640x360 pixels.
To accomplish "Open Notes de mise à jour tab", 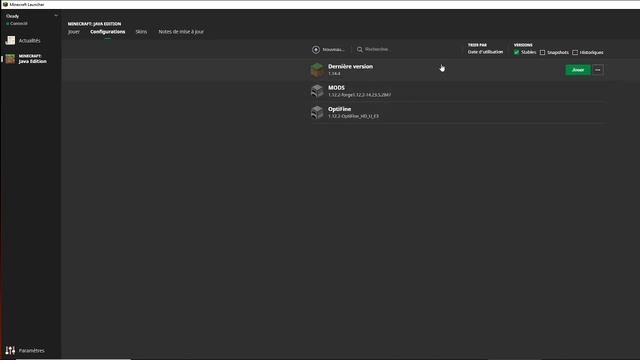I will click(181, 31).
